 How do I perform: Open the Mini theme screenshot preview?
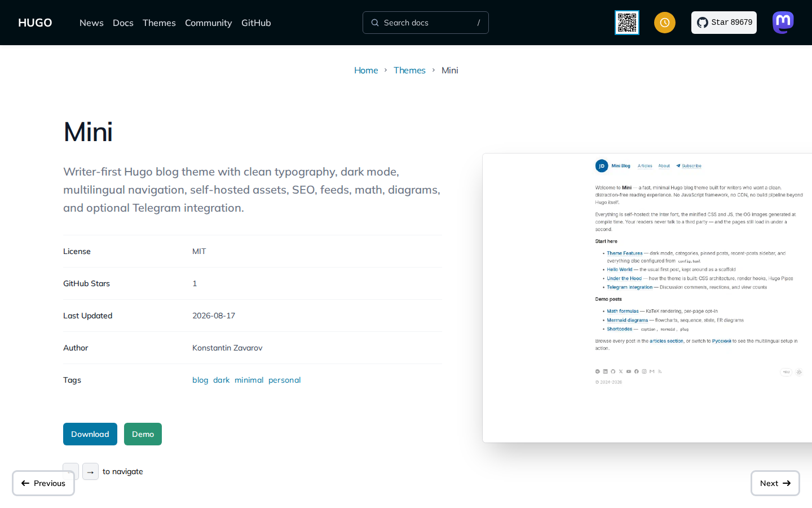click(647, 298)
